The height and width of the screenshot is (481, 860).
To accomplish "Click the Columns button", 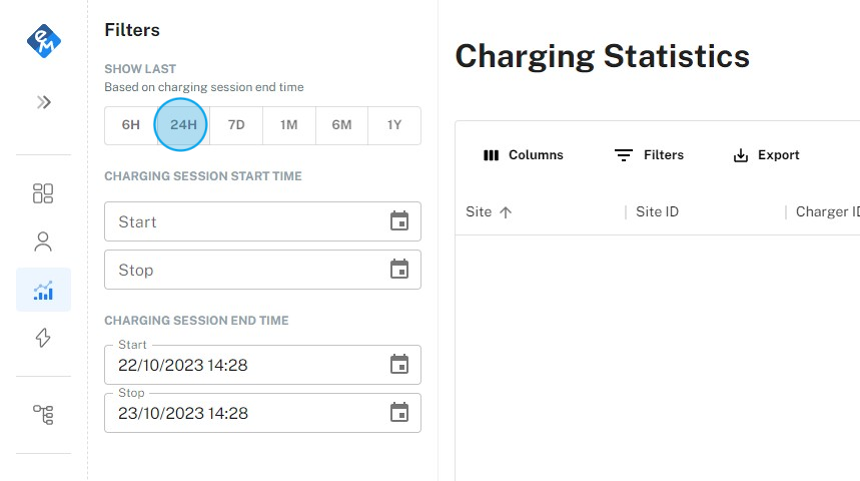I will (x=523, y=155).
